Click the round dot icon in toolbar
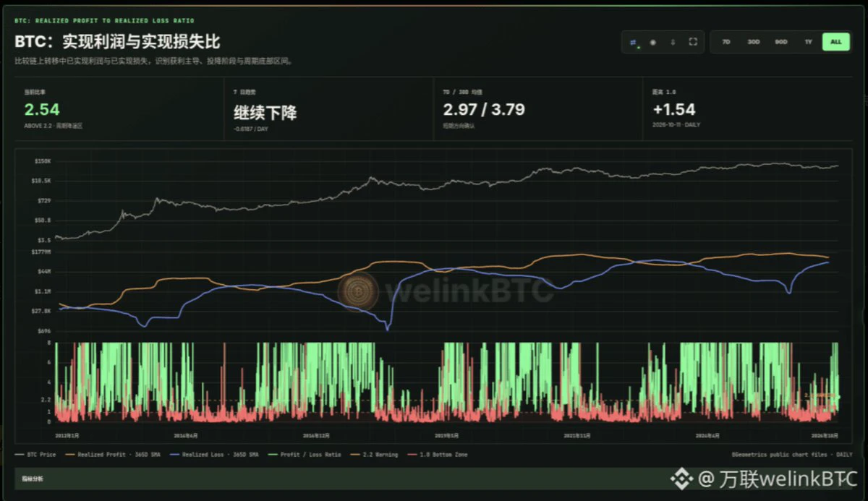 (x=653, y=42)
